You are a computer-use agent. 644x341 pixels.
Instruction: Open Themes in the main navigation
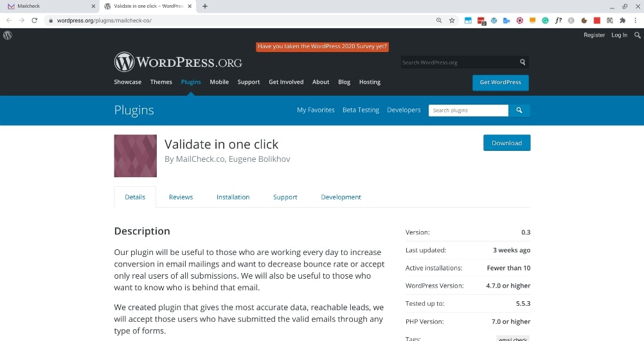(161, 82)
